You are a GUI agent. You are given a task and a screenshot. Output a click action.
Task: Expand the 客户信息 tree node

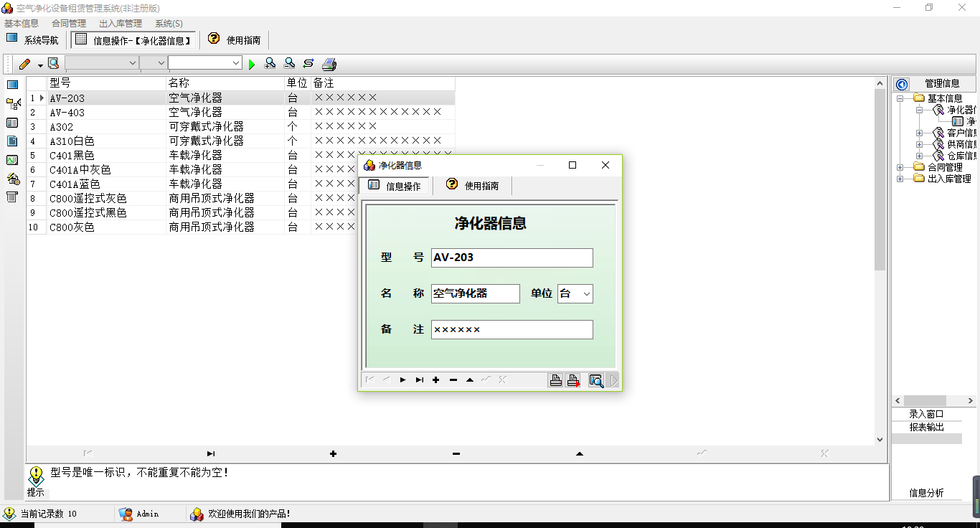click(x=920, y=133)
